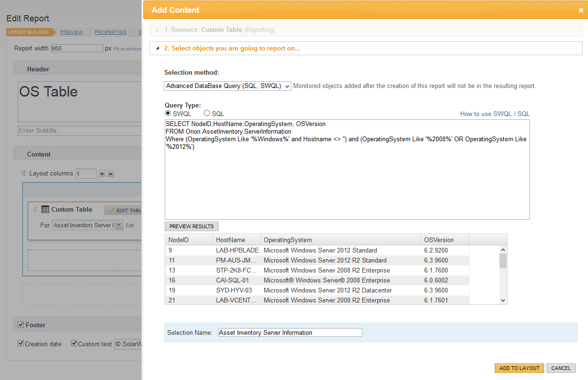Viewport: 588px width, 380px height.
Task: Increase layout columns with up arrow
Action: [x=110, y=174]
